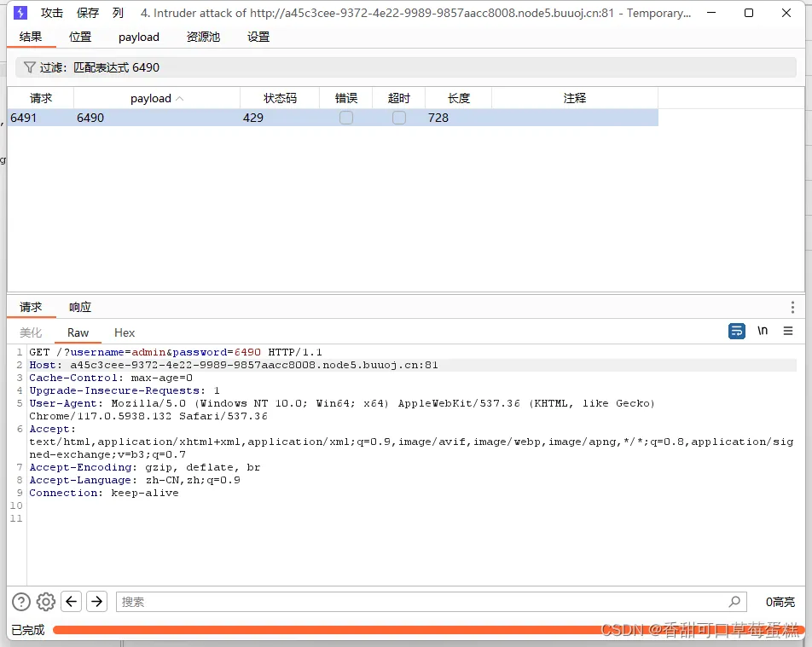Switch to the 设置 tab
This screenshot has width=812, height=647.
coord(258,37)
